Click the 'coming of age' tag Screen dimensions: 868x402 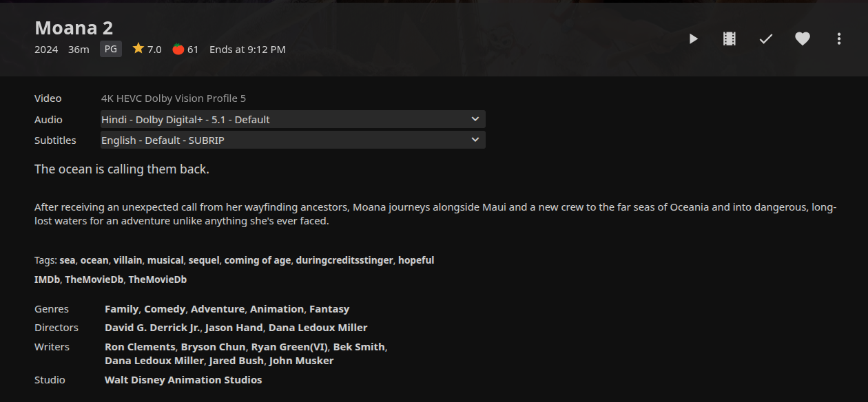(x=258, y=260)
